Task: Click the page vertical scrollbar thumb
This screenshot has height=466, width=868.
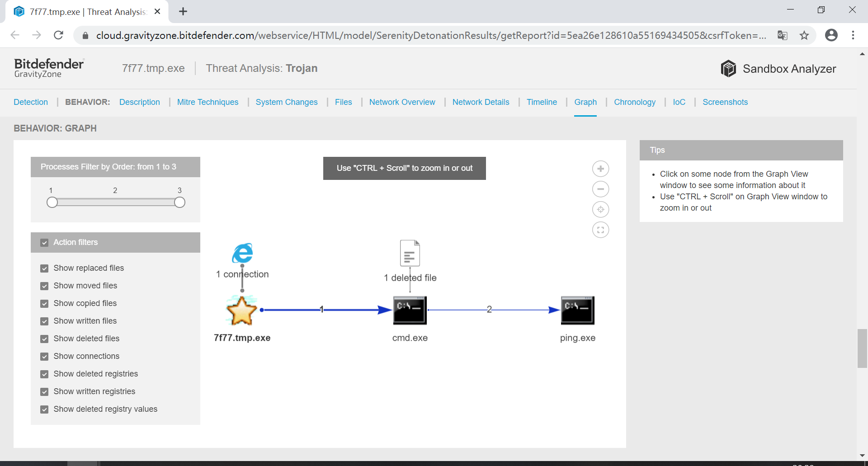Action: point(862,348)
